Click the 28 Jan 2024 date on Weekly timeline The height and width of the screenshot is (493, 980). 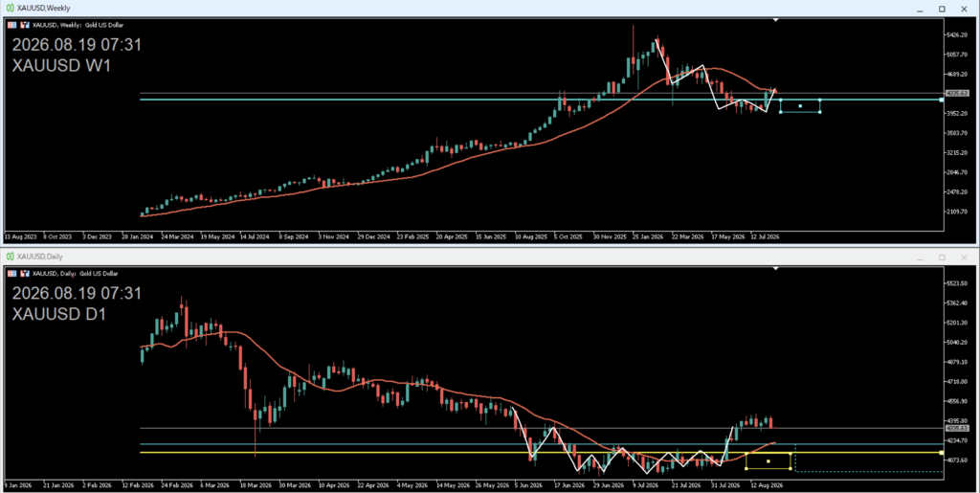pyautogui.click(x=140, y=237)
